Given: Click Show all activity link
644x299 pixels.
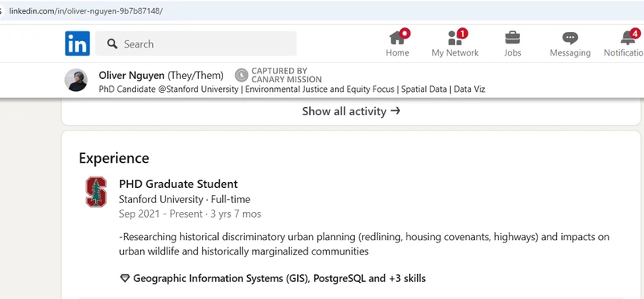Looking at the screenshot, I should pos(351,111).
